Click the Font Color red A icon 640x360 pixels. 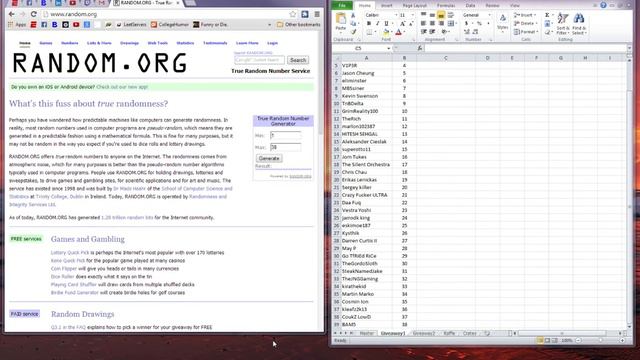pyautogui.click(x=399, y=32)
